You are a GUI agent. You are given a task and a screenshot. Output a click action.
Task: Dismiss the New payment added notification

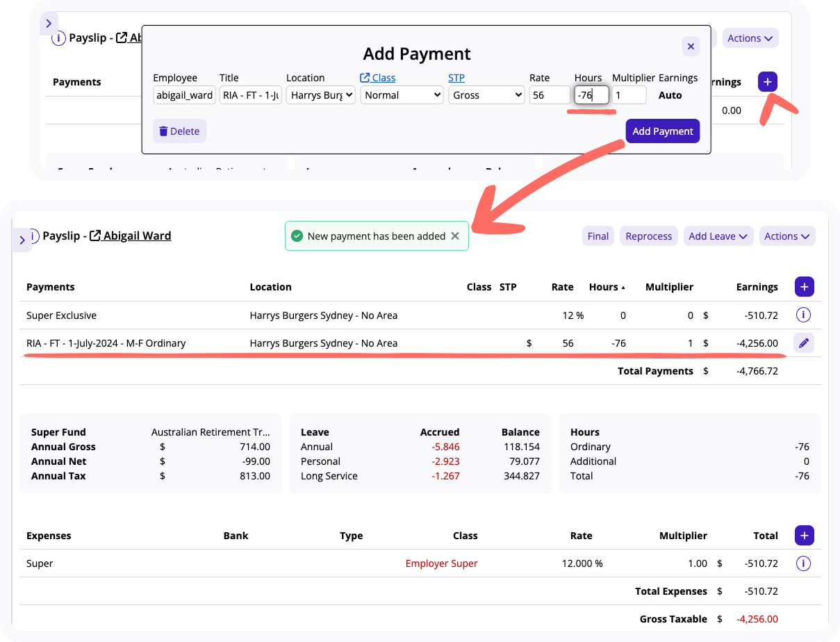[x=455, y=236]
